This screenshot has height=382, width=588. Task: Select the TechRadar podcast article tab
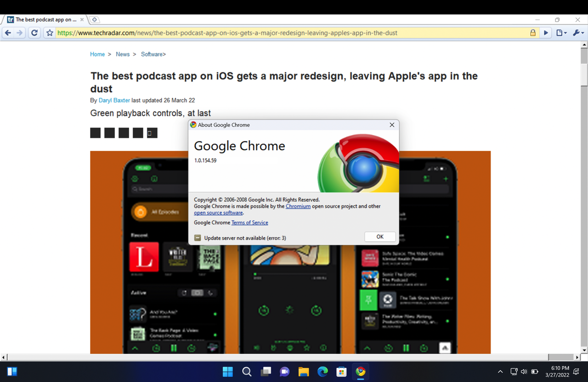[x=45, y=20]
